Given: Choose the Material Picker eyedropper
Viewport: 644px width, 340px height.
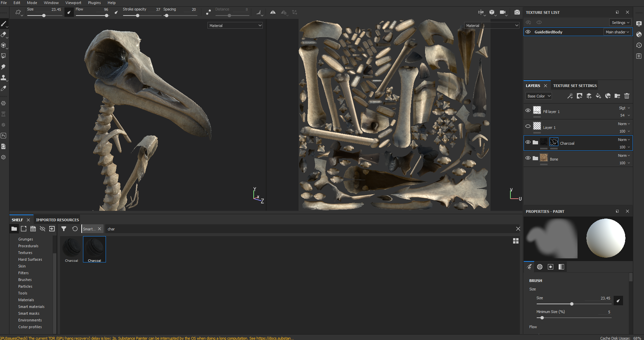Looking at the screenshot, I should pyautogui.click(x=4, y=88).
